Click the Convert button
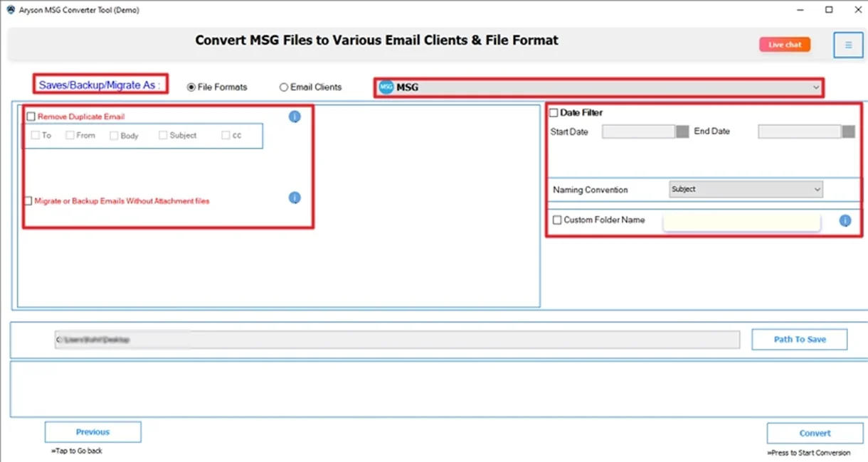Viewport: 868px width, 462px height. (815, 433)
